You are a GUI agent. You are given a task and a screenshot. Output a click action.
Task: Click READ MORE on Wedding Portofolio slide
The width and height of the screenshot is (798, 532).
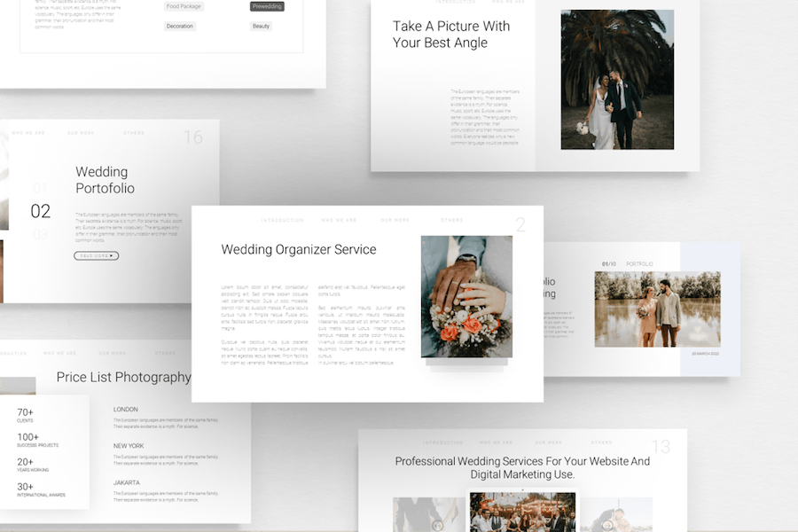point(96,255)
